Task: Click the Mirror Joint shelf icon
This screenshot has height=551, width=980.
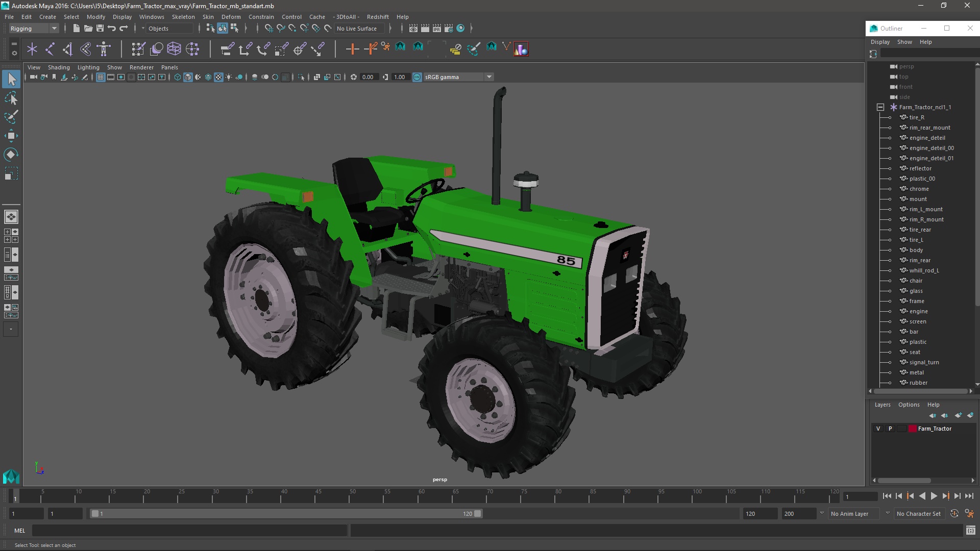Action: [x=68, y=49]
